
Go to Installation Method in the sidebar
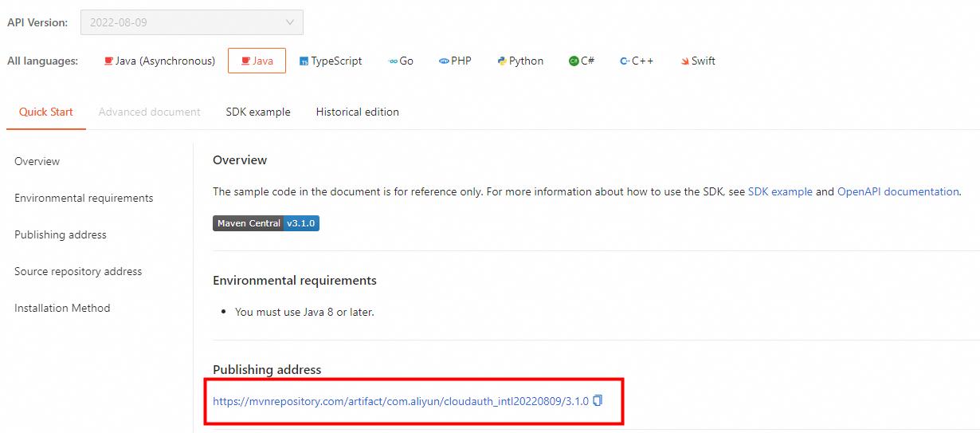62,308
